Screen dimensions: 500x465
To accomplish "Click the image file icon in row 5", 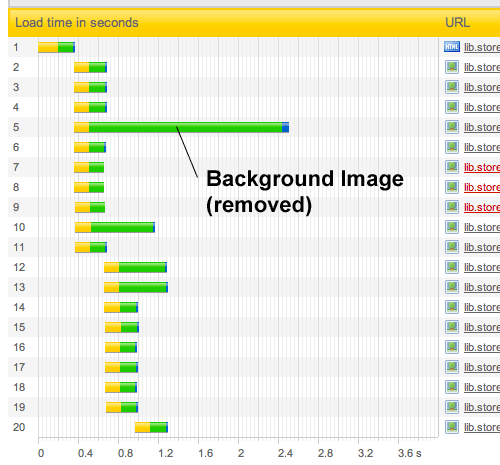I will 452,127.
